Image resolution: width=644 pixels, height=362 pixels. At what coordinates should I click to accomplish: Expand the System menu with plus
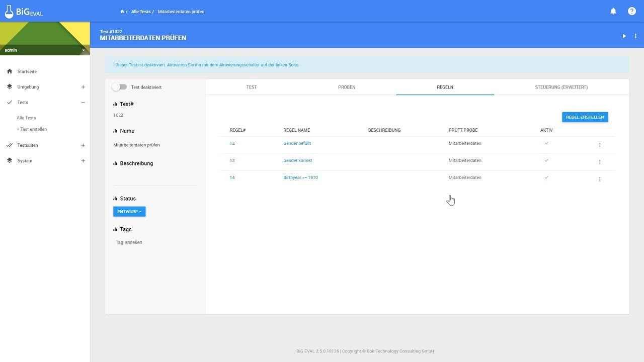pyautogui.click(x=83, y=161)
